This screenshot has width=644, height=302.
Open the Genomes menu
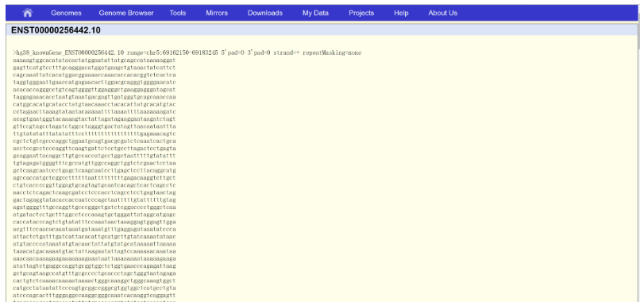coord(66,14)
